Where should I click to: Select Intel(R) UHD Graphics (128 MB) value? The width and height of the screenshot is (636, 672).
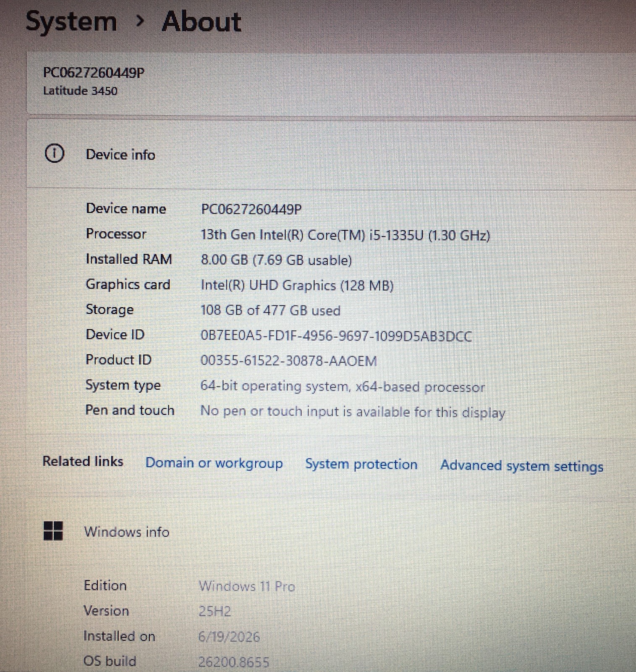tap(297, 286)
